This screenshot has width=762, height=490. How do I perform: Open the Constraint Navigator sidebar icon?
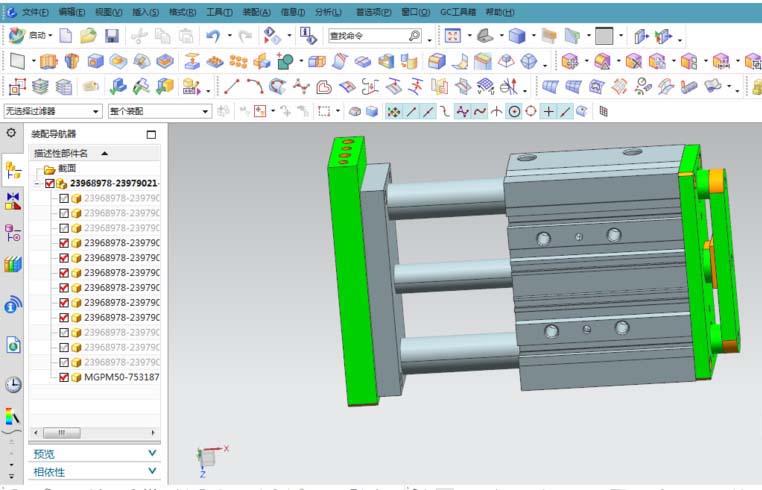point(13,201)
